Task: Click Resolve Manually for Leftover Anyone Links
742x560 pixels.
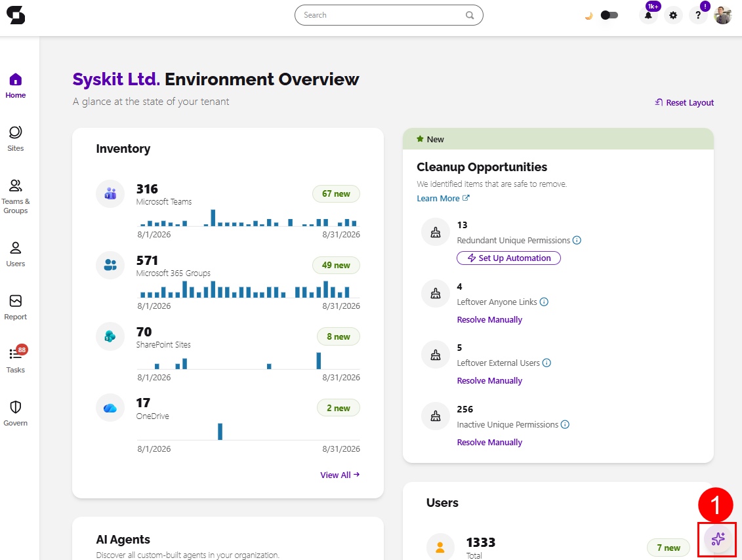Action: (489, 320)
